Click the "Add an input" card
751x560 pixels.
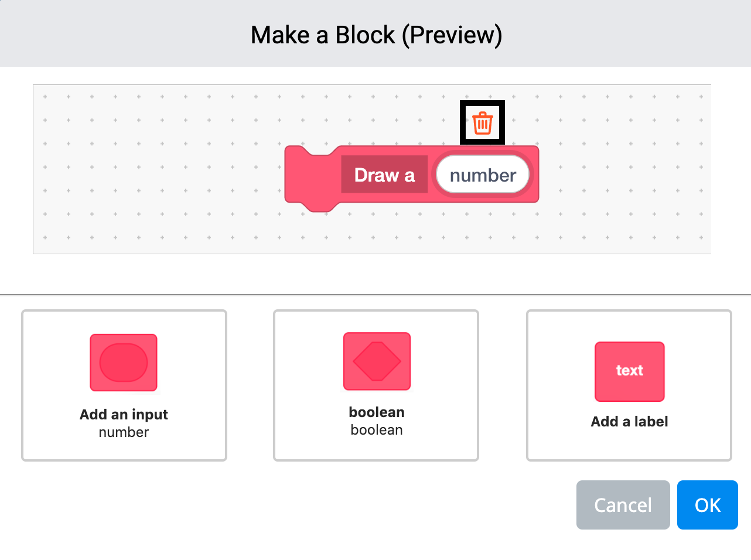(x=124, y=385)
